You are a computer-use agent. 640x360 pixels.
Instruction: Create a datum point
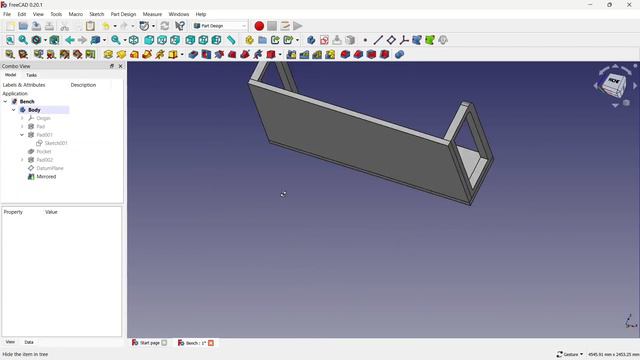click(x=365, y=40)
